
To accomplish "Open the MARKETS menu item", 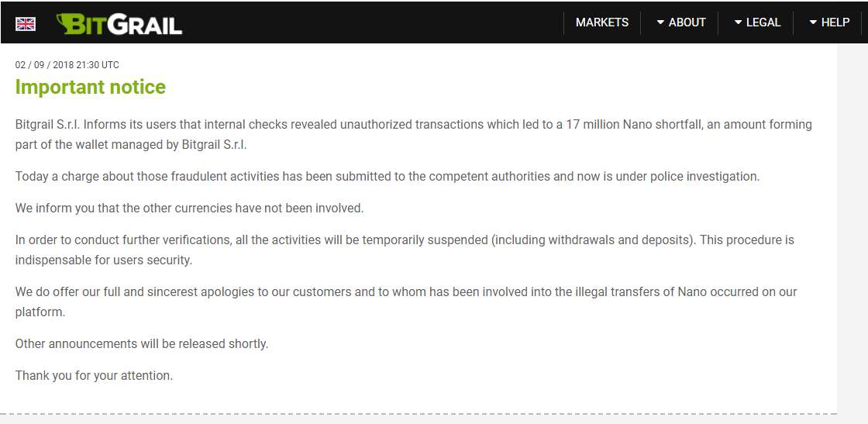I will (601, 22).
